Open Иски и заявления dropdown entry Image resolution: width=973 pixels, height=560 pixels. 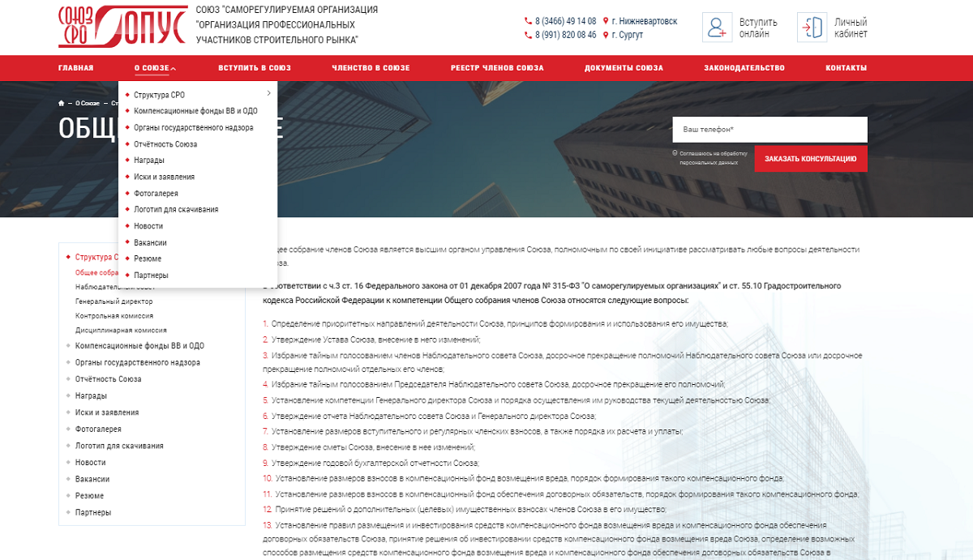click(x=164, y=177)
